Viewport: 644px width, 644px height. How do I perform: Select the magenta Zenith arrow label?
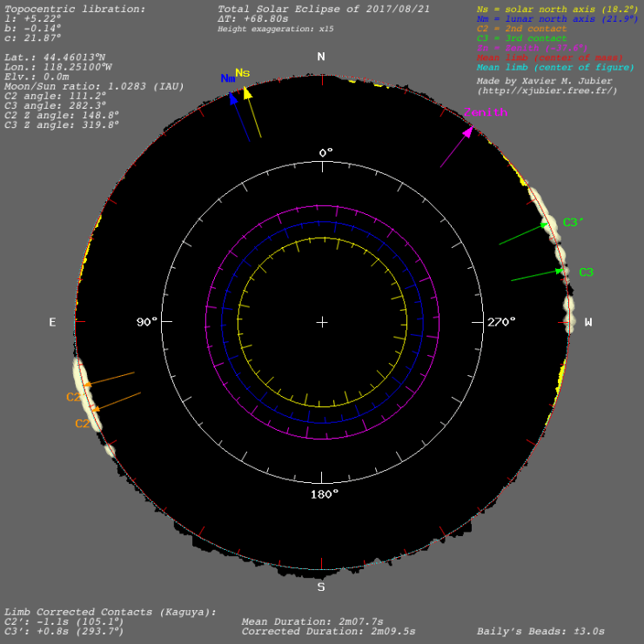point(482,112)
